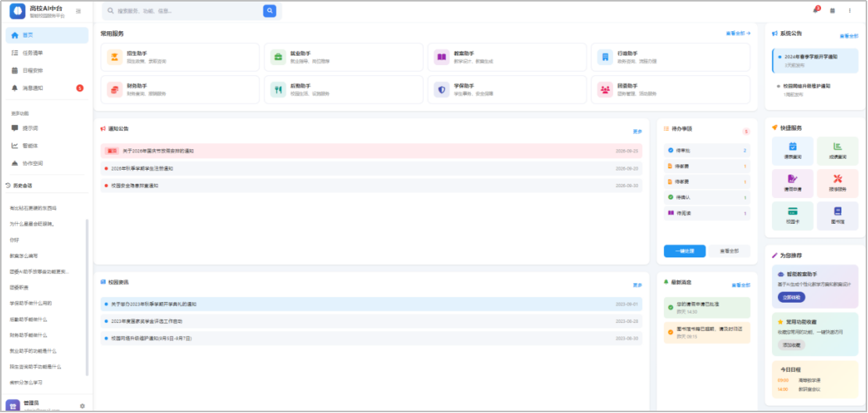Open 日程安排 schedule in sidebar
Viewport: 868px width, 413px height.
tap(47, 70)
